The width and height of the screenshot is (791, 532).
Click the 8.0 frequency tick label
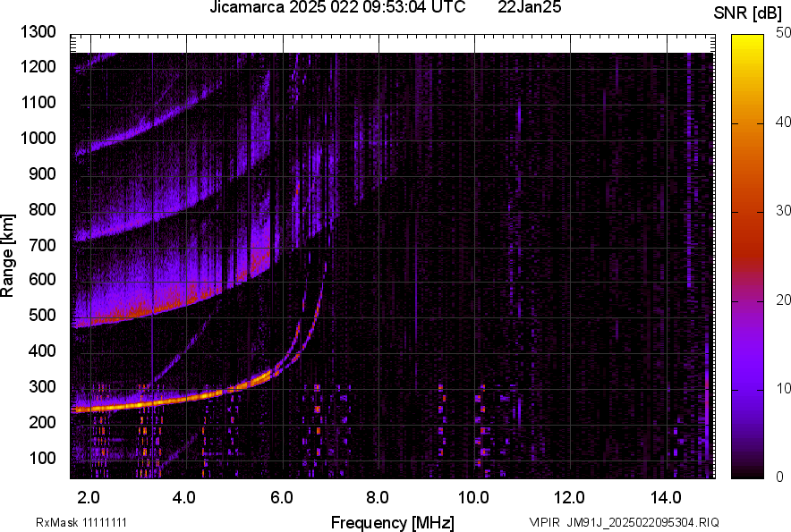point(378,495)
